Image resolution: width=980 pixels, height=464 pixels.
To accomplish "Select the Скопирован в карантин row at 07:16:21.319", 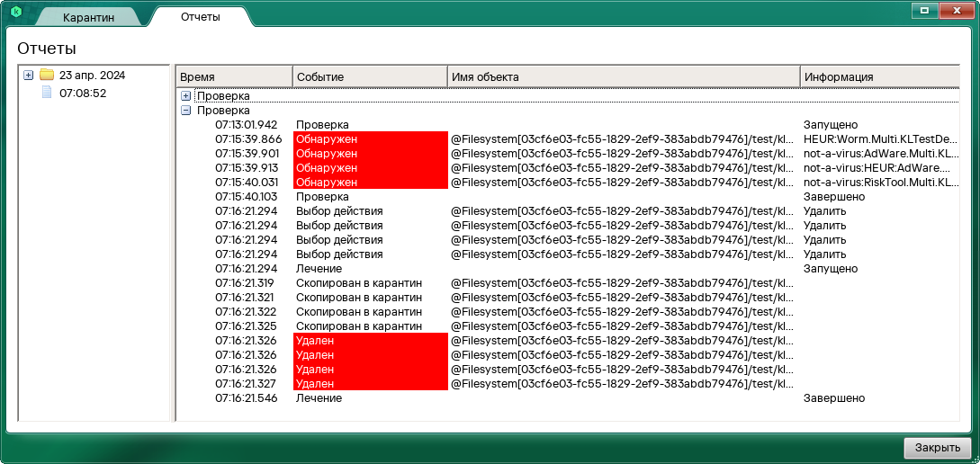I will pyautogui.click(x=359, y=283).
